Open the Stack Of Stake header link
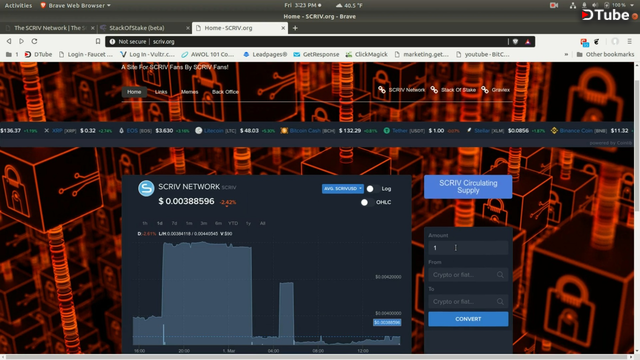 point(458,90)
